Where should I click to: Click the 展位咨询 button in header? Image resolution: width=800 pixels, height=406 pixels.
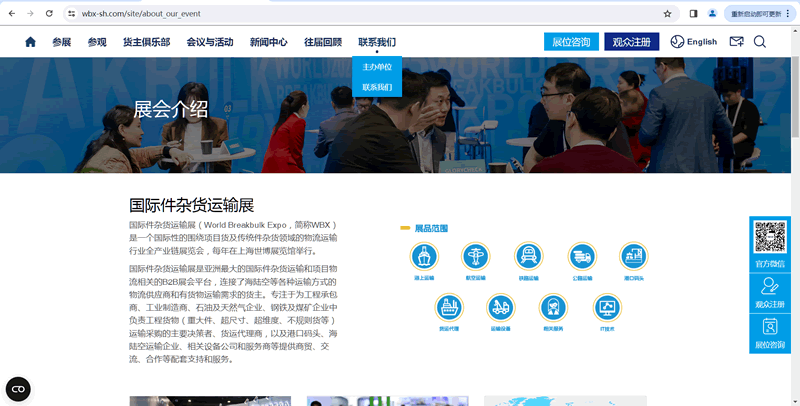click(571, 42)
